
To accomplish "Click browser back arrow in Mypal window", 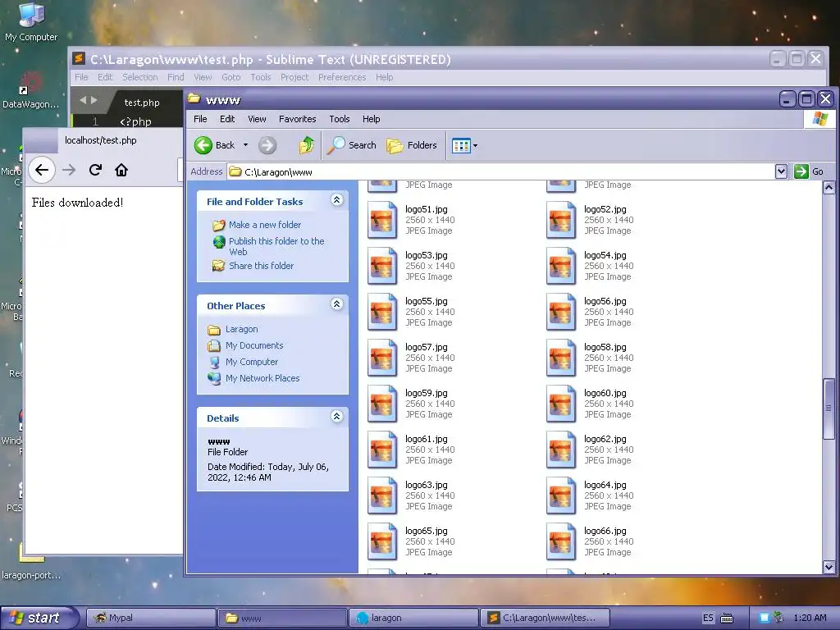I will tap(41, 171).
